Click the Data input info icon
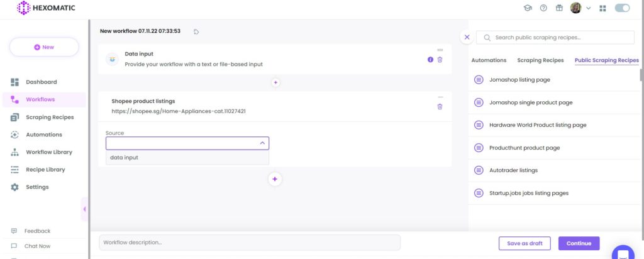Image resolution: width=644 pixels, height=259 pixels. tap(430, 60)
